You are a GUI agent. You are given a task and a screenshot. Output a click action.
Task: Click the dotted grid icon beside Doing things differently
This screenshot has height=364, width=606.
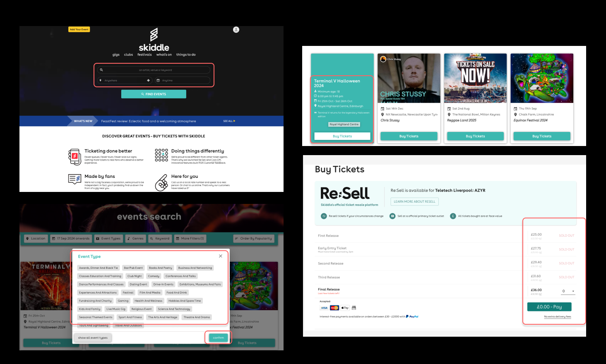pos(161,155)
